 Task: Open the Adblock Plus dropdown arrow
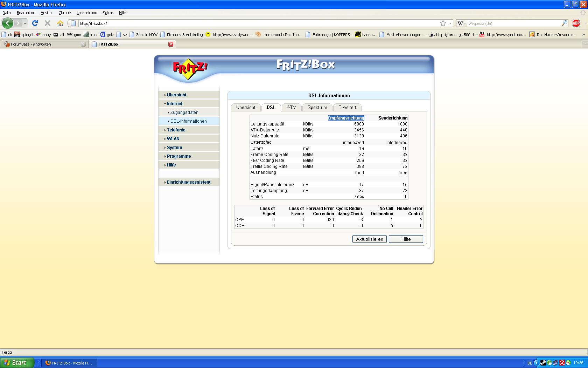point(586,23)
